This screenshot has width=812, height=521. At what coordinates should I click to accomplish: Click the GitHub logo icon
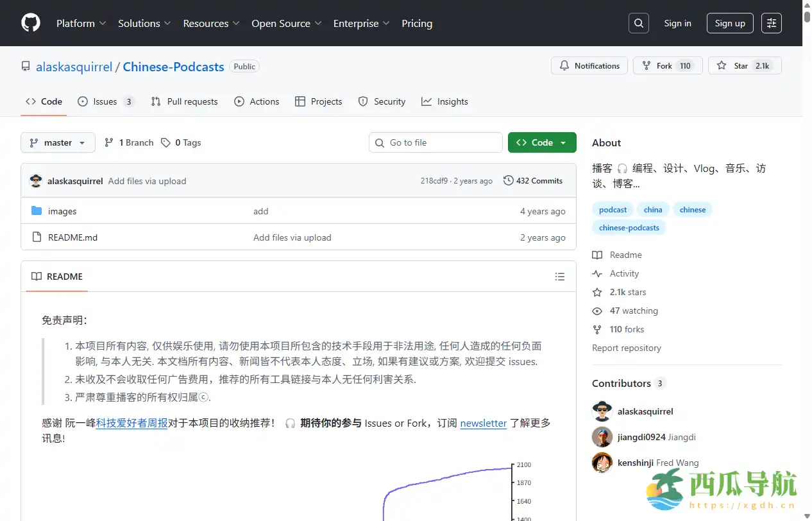tap(31, 23)
